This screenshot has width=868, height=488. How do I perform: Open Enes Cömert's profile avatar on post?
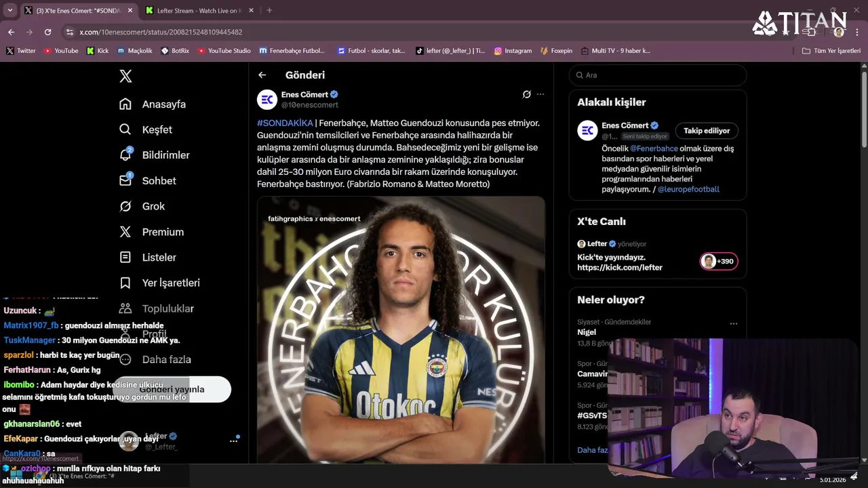(x=267, y=100)
